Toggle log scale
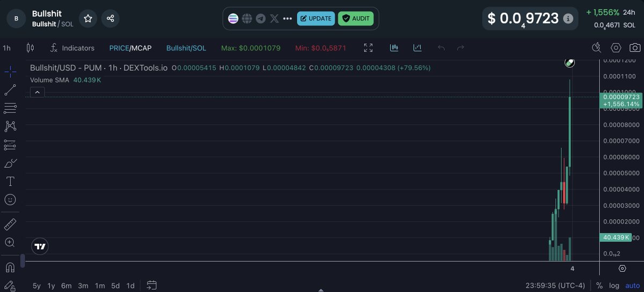The height and width of the screenshot is (292, 644). click(x=614, y=286)
